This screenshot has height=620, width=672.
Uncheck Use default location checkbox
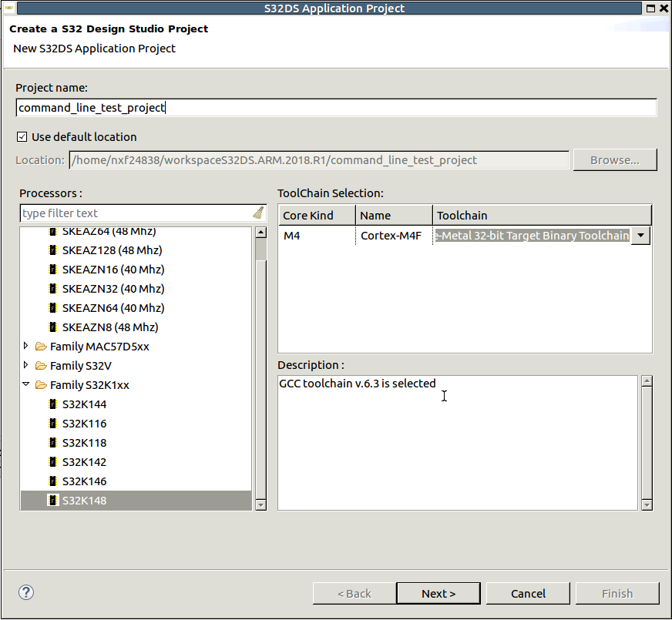pos(22,137)
